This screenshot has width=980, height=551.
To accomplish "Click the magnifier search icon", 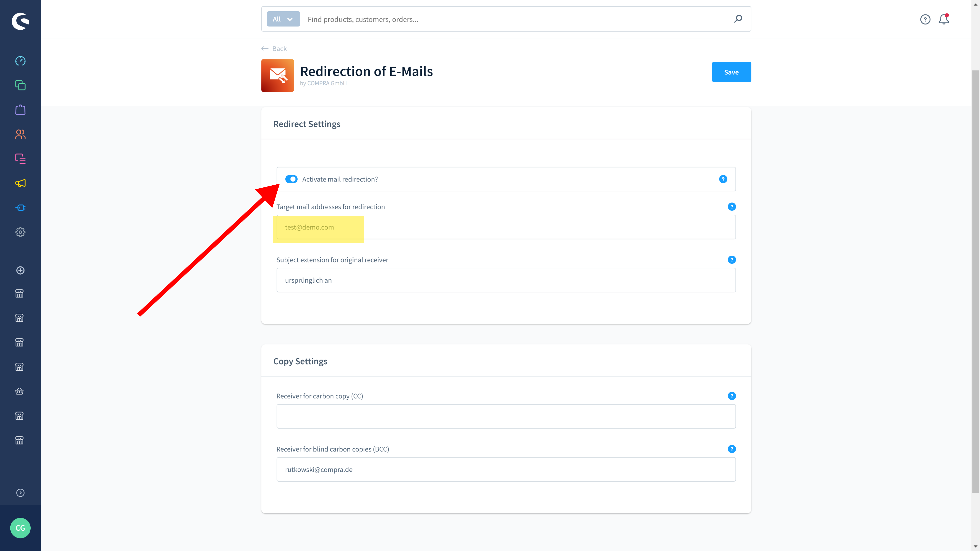I will tap(738, 19).
